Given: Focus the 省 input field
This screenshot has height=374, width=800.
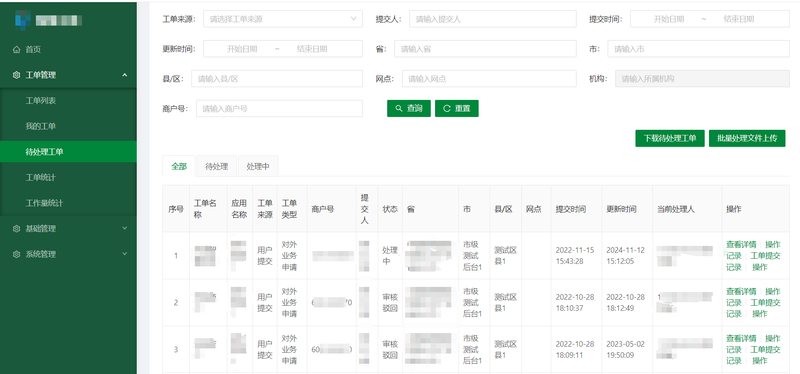Looking at the screenshot, I should tap(485, 49).
